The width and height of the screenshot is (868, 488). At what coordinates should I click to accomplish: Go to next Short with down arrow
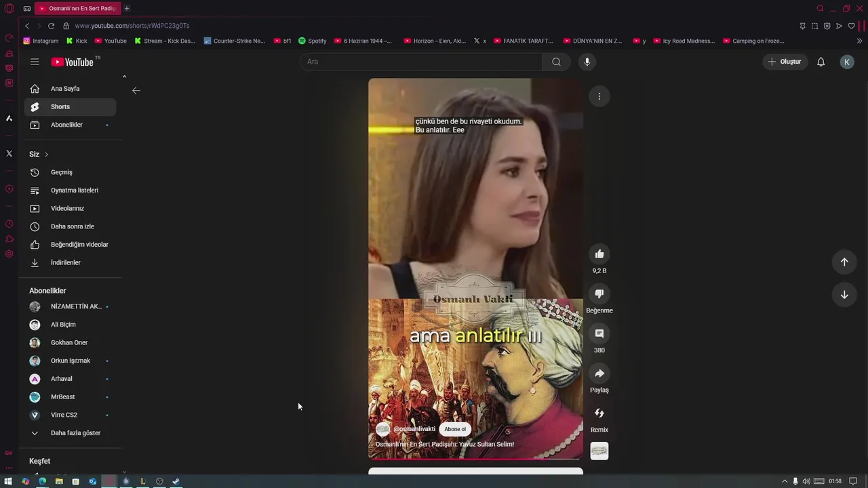[x=844, y=295]
